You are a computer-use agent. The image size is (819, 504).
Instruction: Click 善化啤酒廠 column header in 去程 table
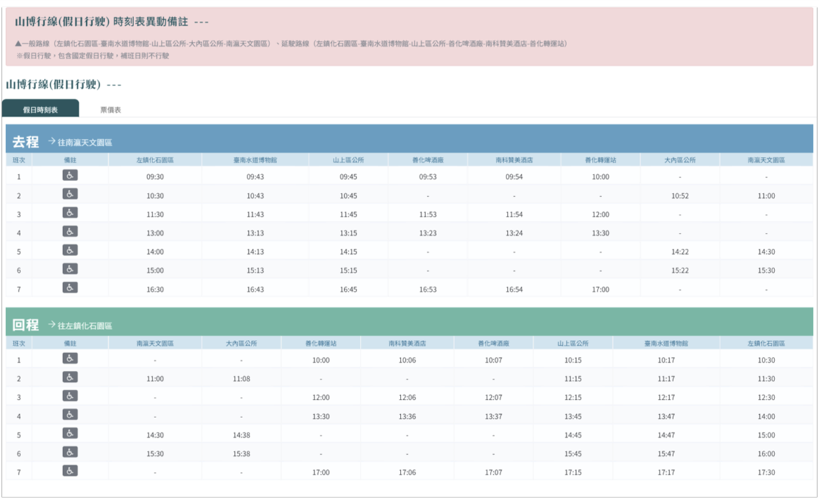428,160
